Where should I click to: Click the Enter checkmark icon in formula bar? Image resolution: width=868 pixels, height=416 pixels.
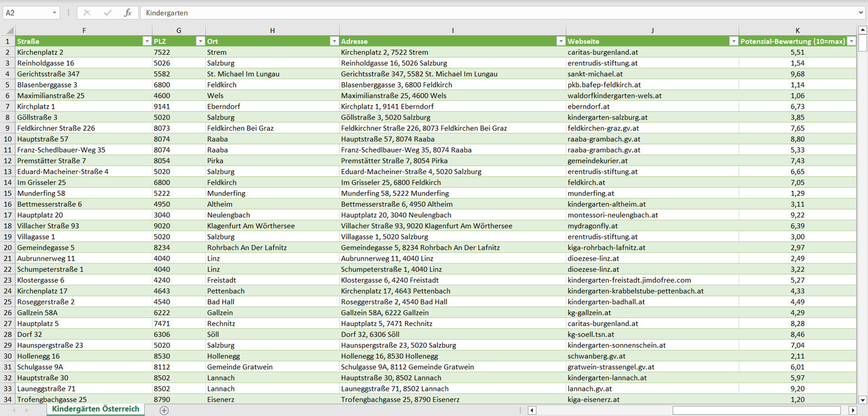click(x=108, y=13)
